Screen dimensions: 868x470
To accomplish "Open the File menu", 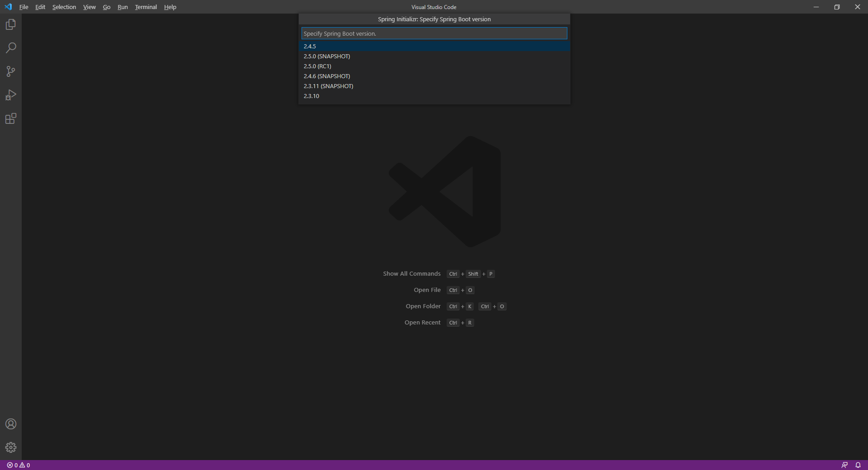I will coord(24,7).
